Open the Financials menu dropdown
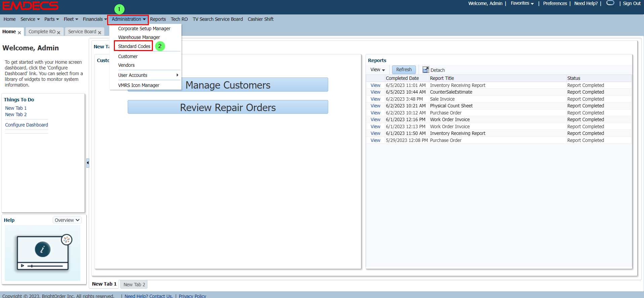The image size is (644, 298). coord(95,19)
